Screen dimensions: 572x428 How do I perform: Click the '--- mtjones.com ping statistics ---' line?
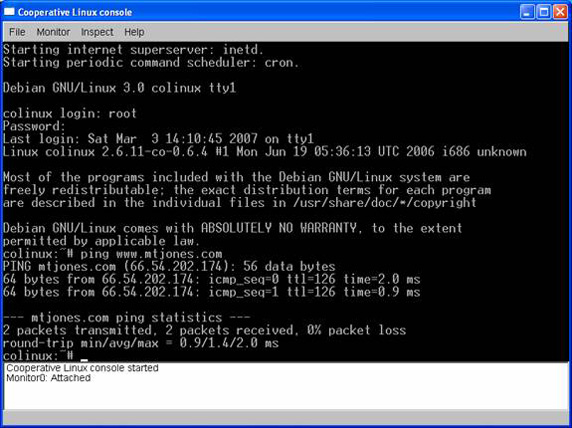pos(127,318)
